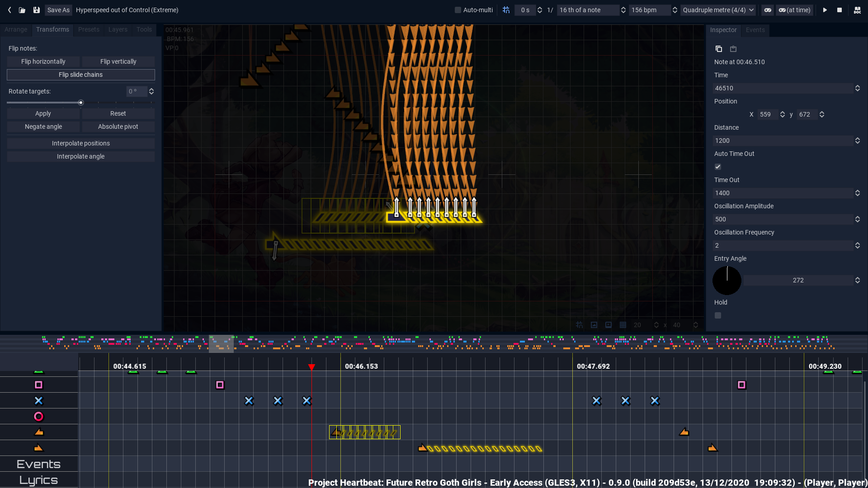Select orange slide note near 00:48.4
868x488 pixels.
[684, 432]
